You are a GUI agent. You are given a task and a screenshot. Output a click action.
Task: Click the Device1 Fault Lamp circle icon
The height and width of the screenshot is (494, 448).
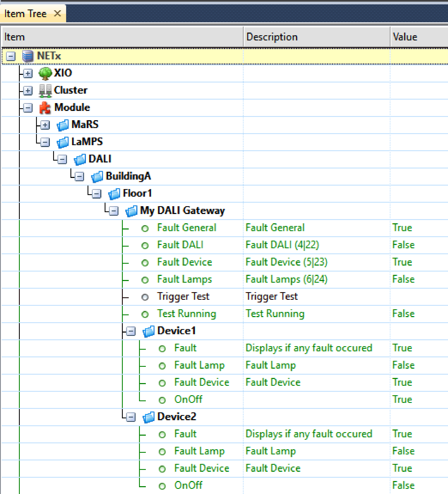pyautogui.click(x=162, y=366)
